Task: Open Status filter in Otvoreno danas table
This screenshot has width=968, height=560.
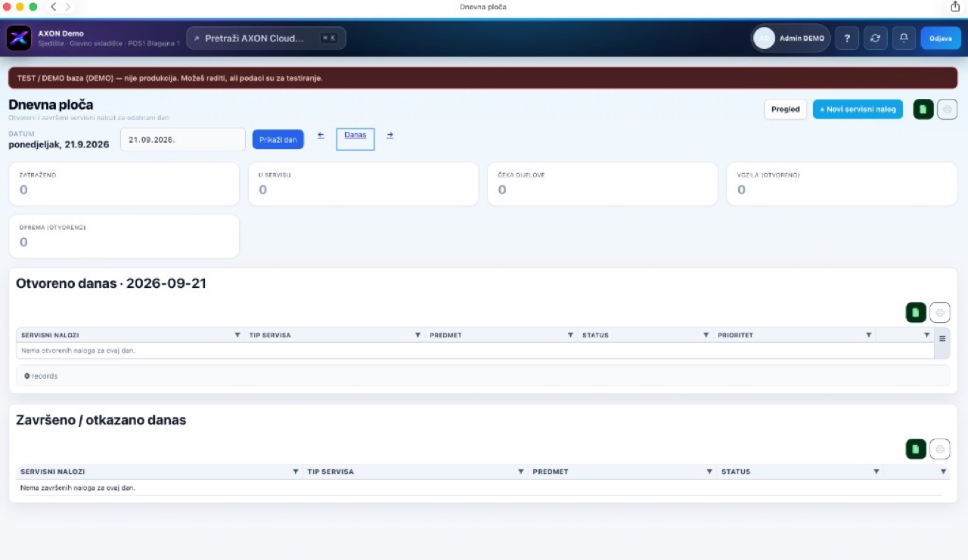Action: 706,335
